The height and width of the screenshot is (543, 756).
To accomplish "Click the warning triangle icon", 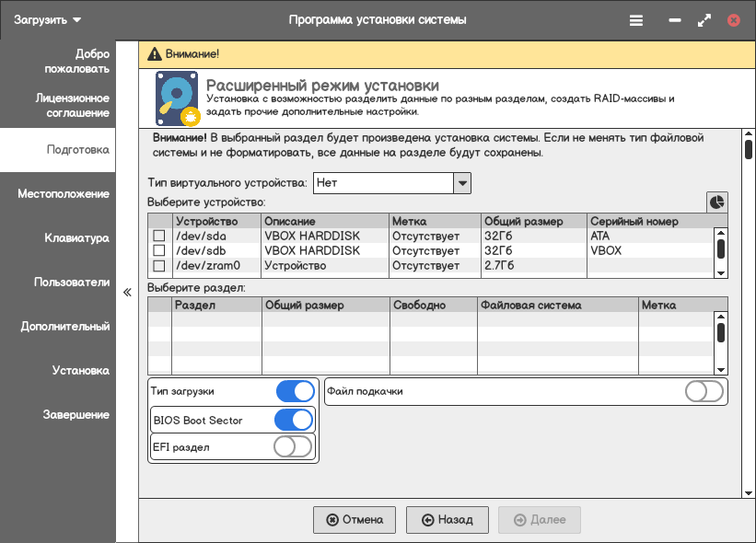I will click(154, 53).
